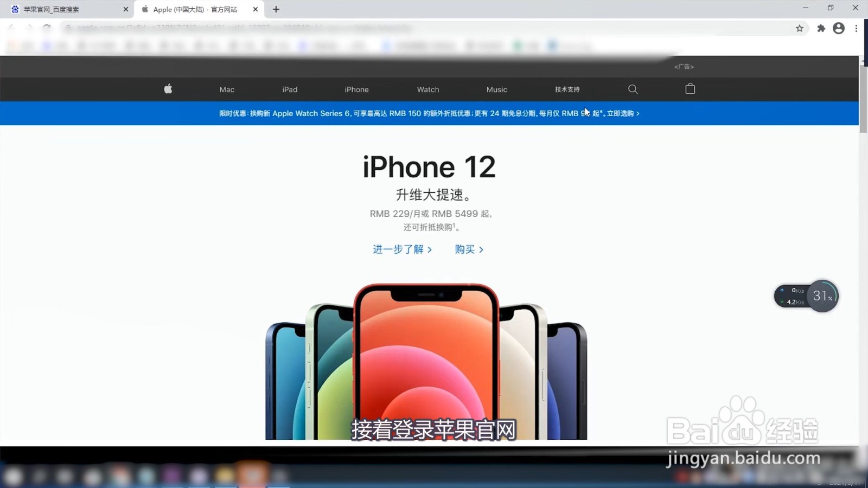Click the 还可折抵换购 text line
The width and height of the screenshot is (868, 488).
[432, 227]
